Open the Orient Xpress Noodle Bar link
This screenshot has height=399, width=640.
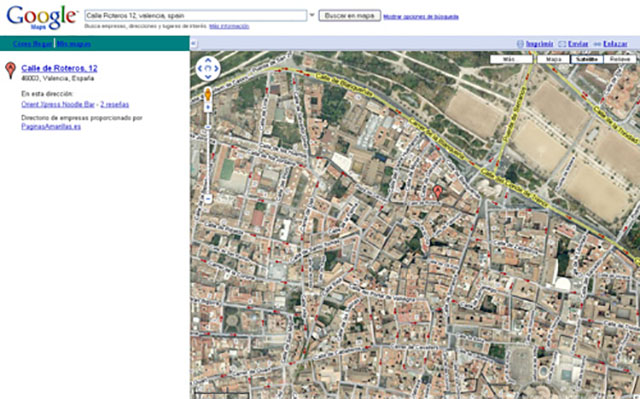click(x=58, y=104)
